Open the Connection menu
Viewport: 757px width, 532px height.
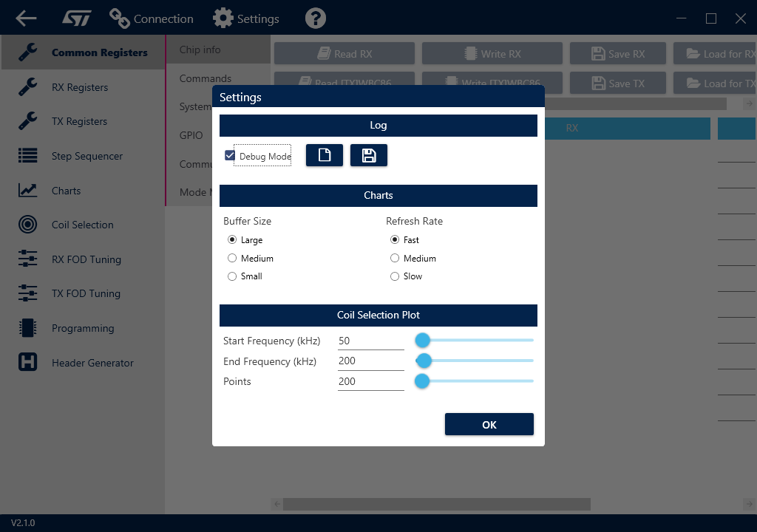coord(151,18)
